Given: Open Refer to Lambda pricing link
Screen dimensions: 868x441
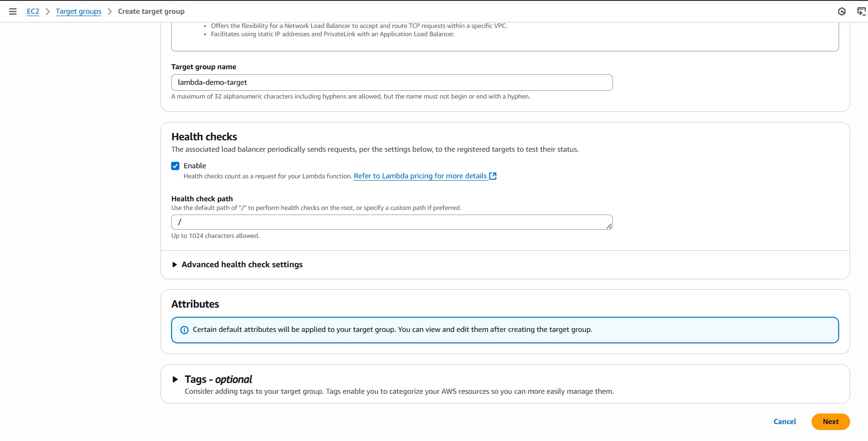Looking at the screenshot, I should (420, 176).
